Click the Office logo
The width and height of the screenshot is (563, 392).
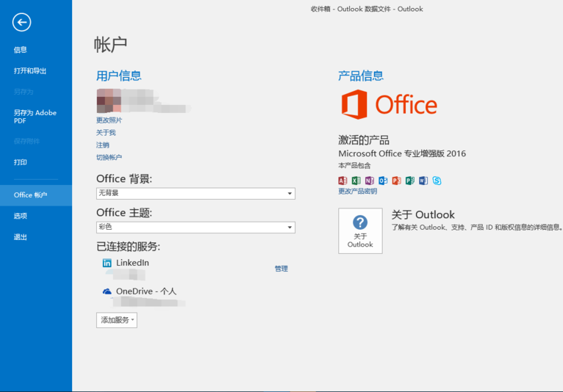point(390,104)
